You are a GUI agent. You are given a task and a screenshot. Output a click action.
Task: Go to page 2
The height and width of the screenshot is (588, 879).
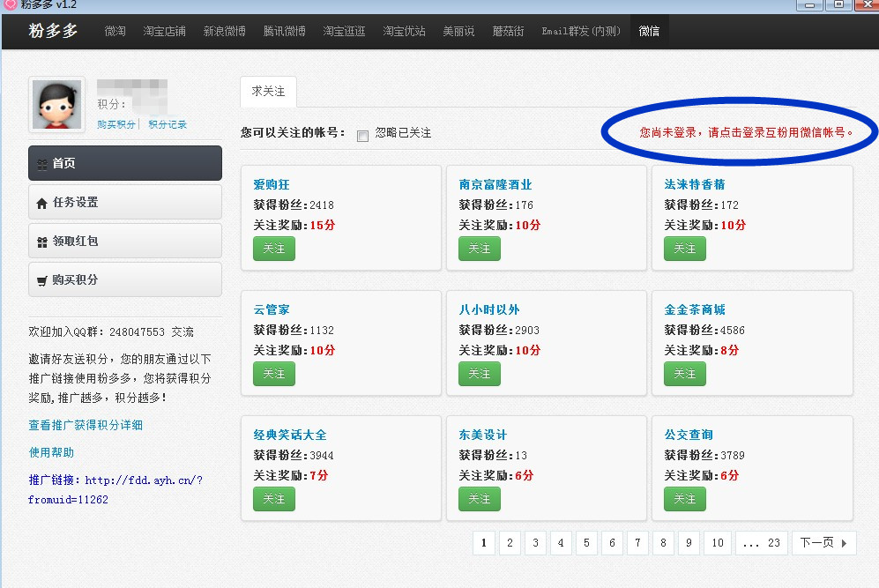(x=510, y=542)
